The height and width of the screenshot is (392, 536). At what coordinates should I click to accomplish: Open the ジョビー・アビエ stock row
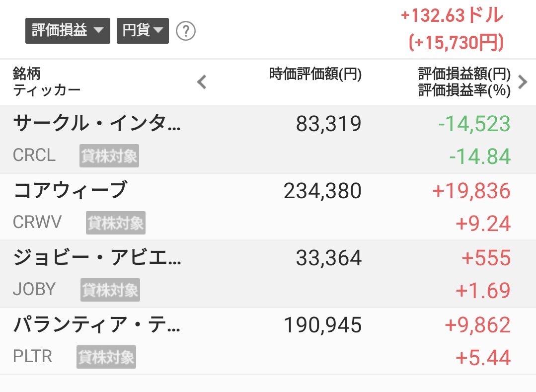tap(268, 274)
